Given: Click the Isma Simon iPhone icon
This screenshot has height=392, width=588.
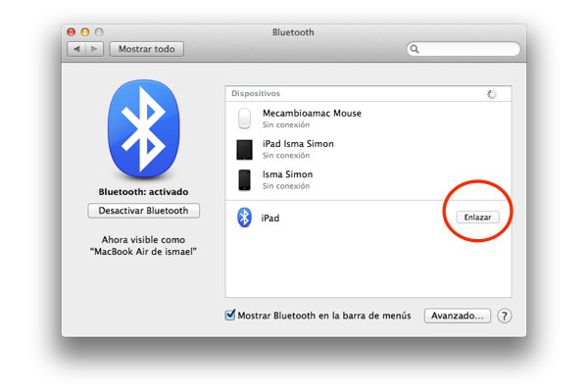Looking at the screenshot, I should (x=245, y=180).
